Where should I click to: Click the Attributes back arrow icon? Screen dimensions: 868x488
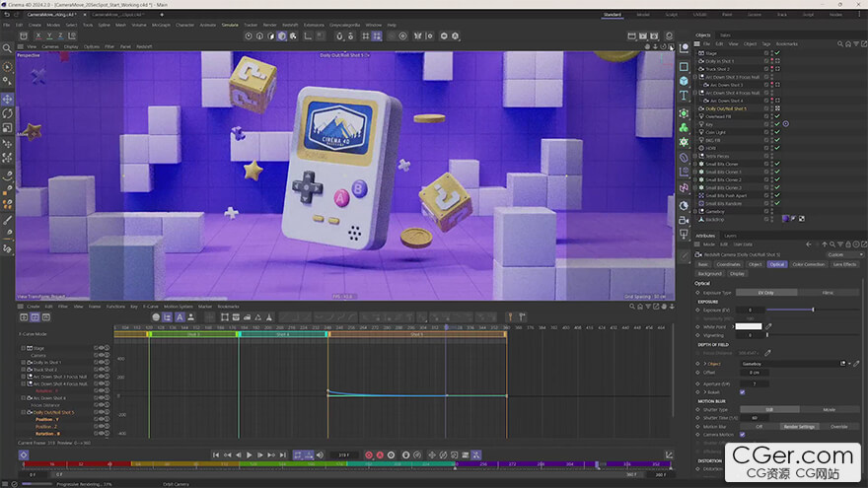click(809, 244)
